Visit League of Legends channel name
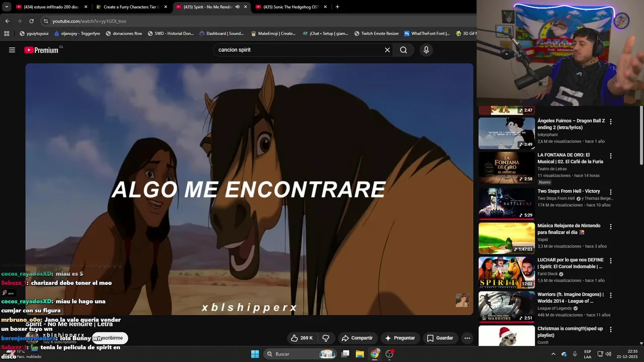Image resolution: width=644 pixels, height=362 pixels. click(554, 308)
